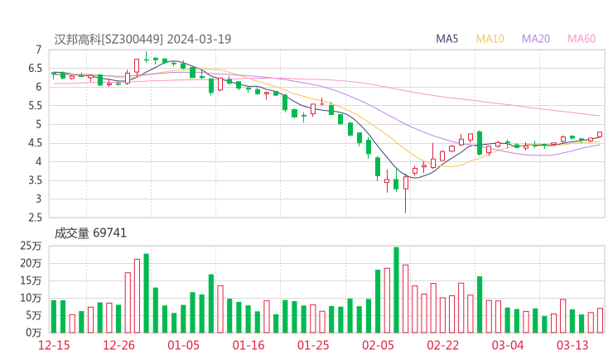
Task: Click the 5万 volume axis label
Action: (x=34, y=315)
